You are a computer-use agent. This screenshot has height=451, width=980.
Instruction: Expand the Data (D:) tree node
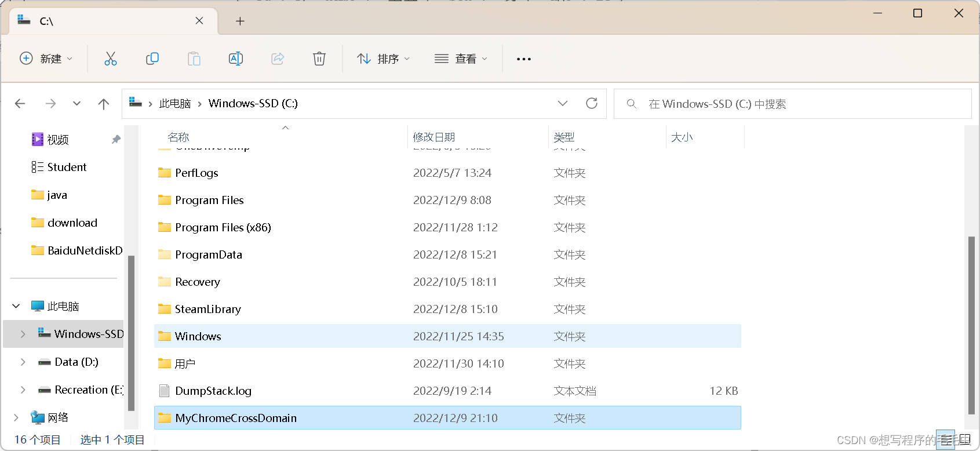(23, 362)
